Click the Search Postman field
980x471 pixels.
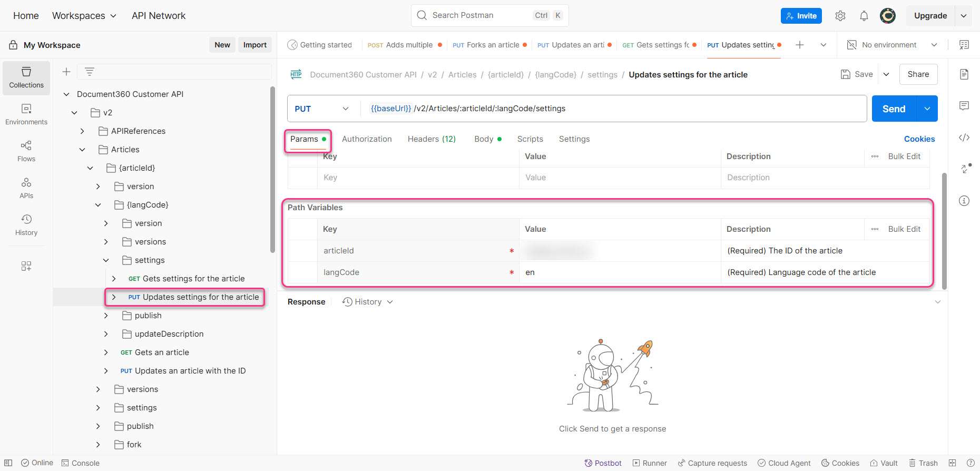pyautogui.click(x=490, y=15)
